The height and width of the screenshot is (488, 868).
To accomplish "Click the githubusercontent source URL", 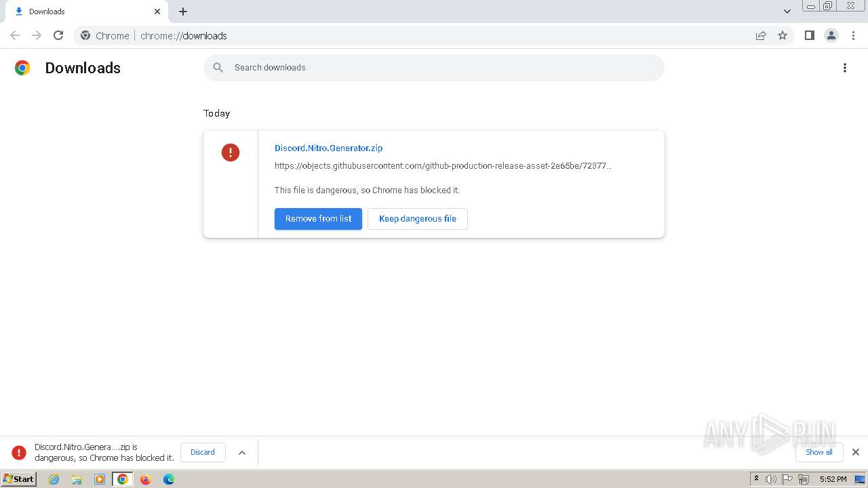I will 443,165.
